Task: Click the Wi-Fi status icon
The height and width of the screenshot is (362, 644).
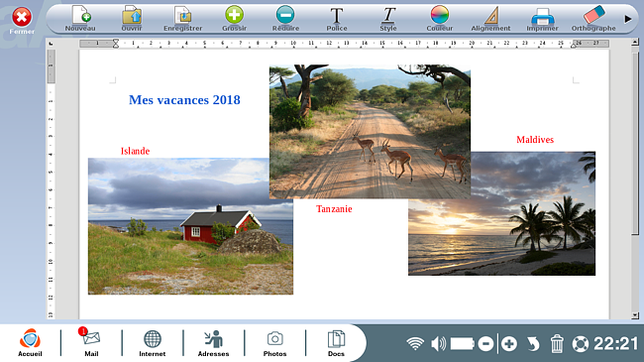Action: (x=415, y=343)
